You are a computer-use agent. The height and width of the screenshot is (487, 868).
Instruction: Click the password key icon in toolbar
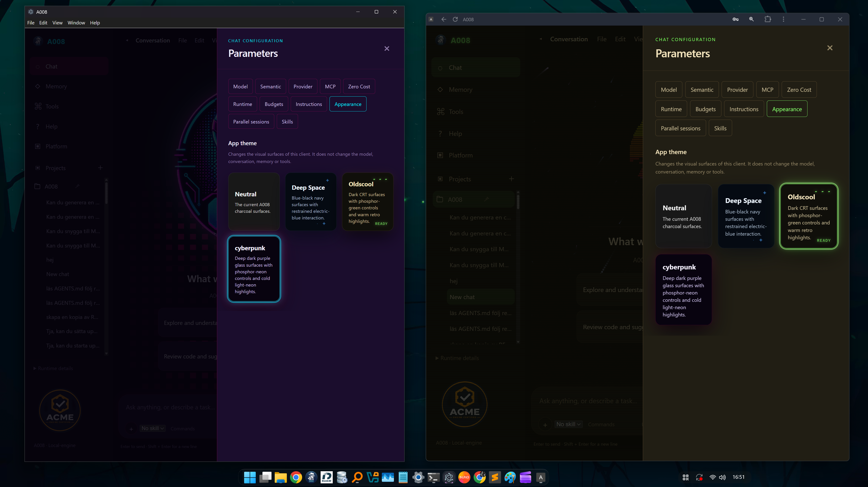[736, 19]
